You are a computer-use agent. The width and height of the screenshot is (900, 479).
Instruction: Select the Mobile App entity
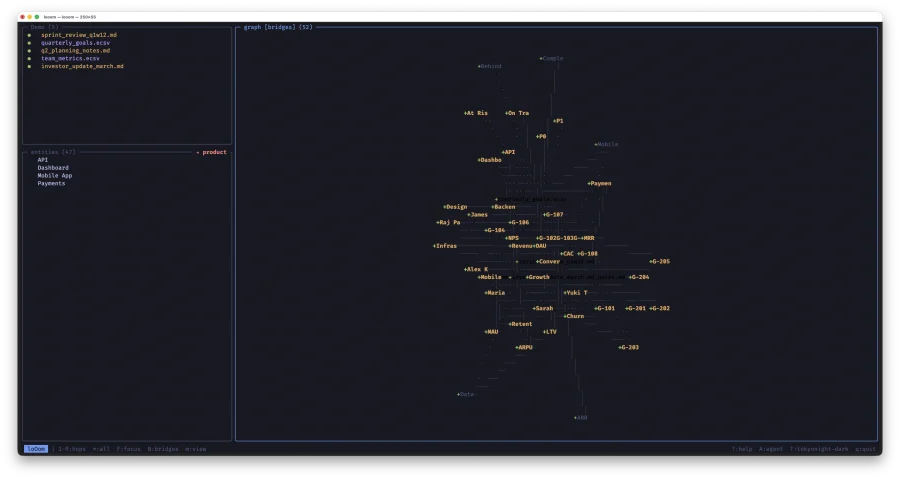coord(55,175)
